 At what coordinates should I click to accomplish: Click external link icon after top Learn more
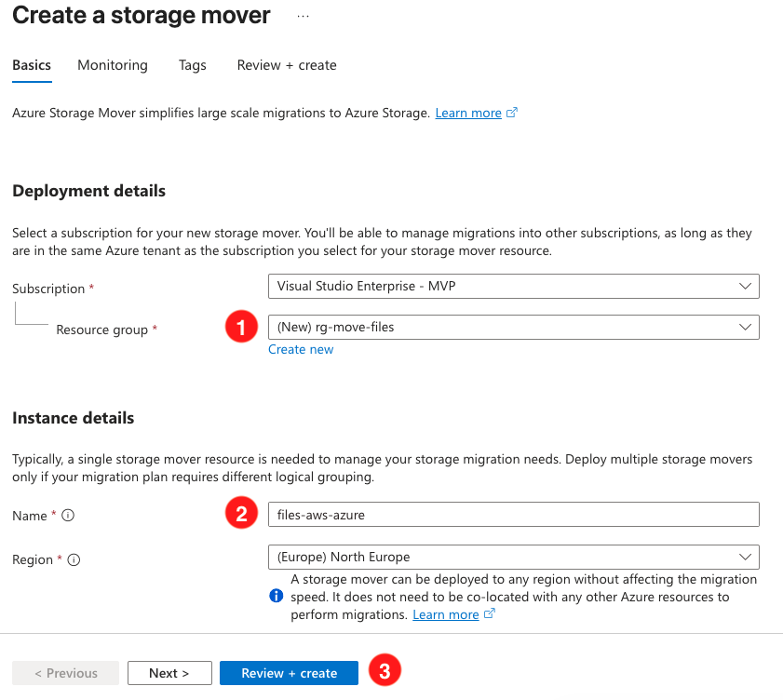(x=512, y=113)
